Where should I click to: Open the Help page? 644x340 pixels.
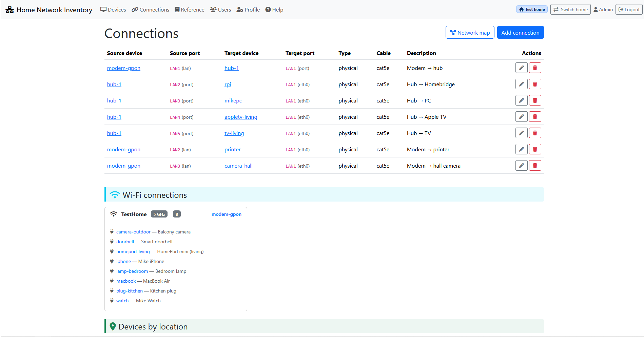pos(274,10)
